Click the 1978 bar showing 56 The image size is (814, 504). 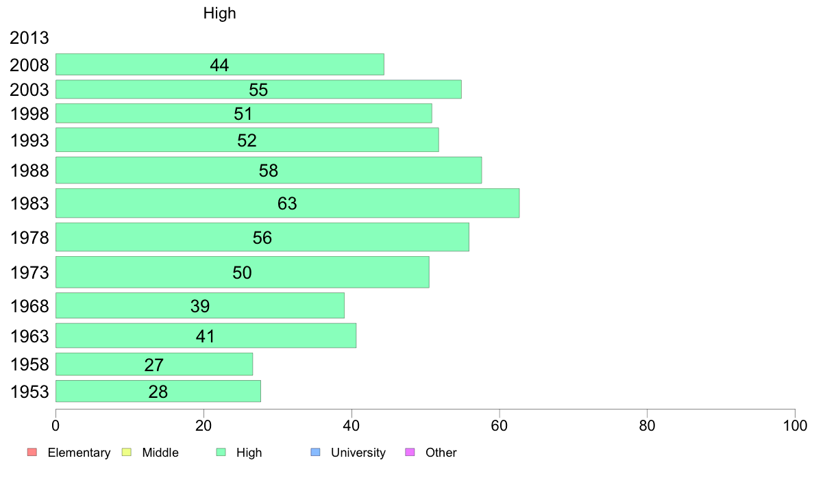pyautogui.click(x=262, y=237)
